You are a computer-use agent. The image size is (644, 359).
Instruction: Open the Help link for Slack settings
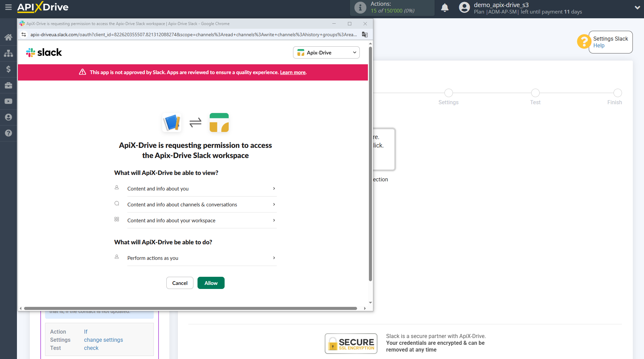pos(599,45)
